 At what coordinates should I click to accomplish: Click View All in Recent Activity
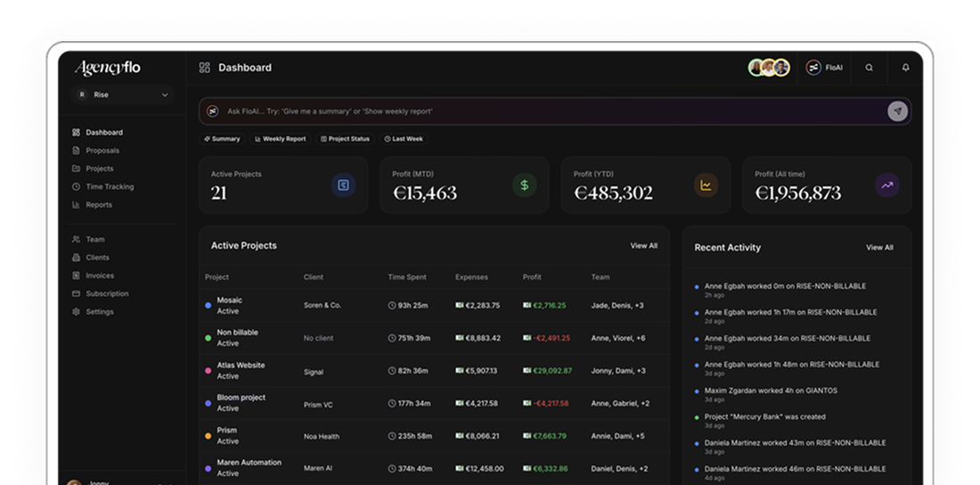coord(879,248)
